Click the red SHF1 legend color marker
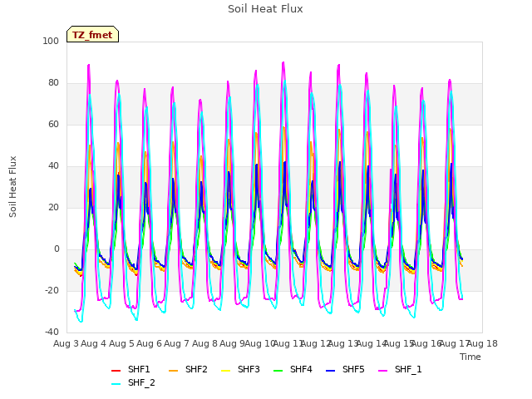This screenshot has height=399, width=532. pyautogui.click(x=116, y=371)
